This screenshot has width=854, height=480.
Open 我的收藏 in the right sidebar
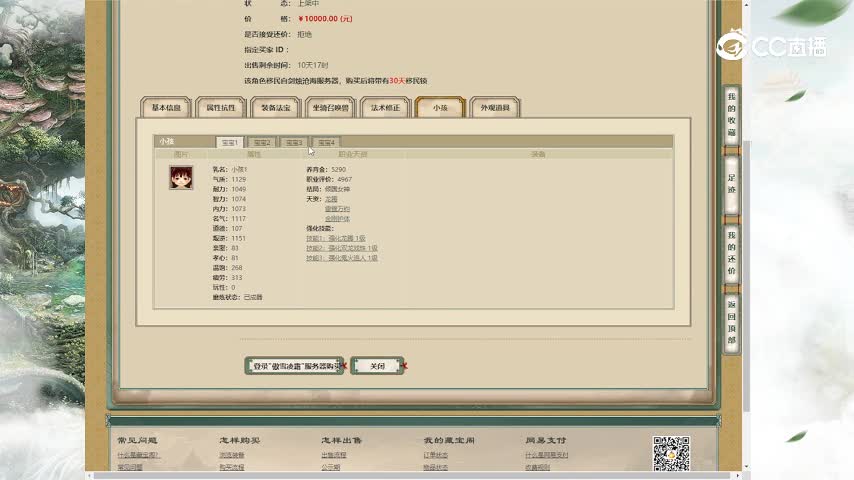(731, 114)
